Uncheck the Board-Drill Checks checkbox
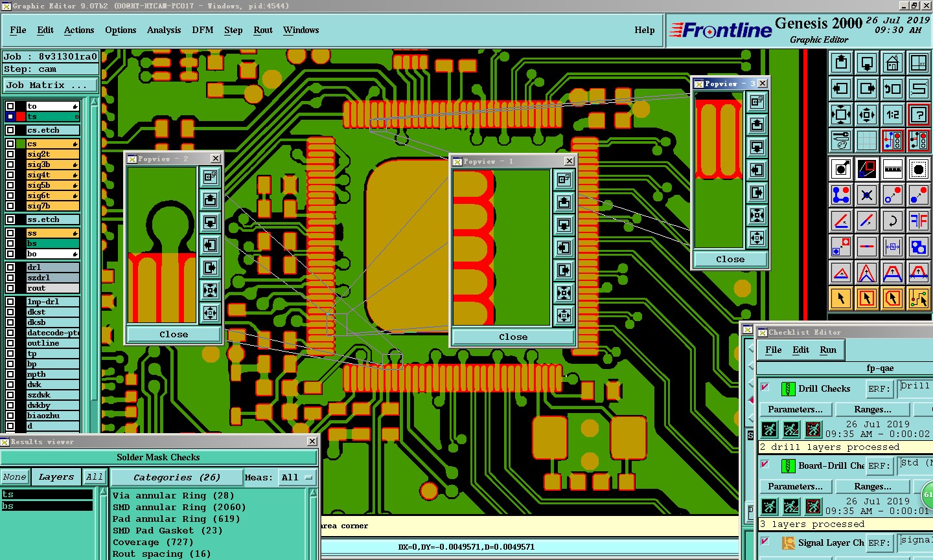This screenshot has width=933, height=560. 765,464
